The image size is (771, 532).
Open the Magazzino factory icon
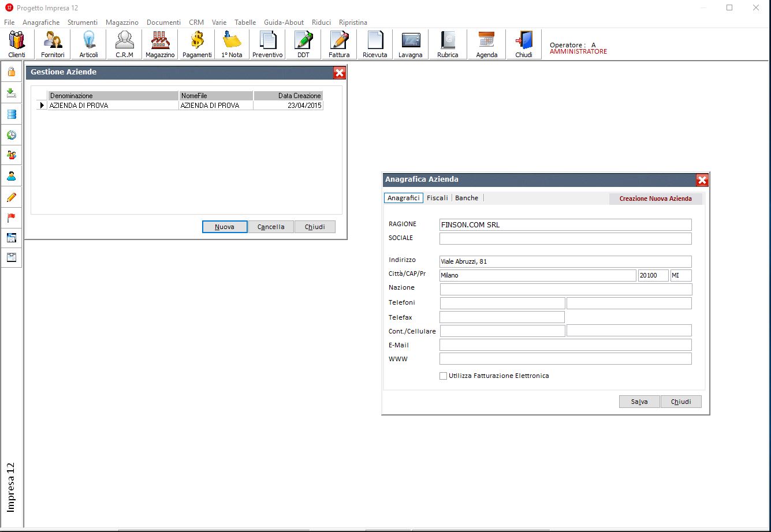[160, 44]
